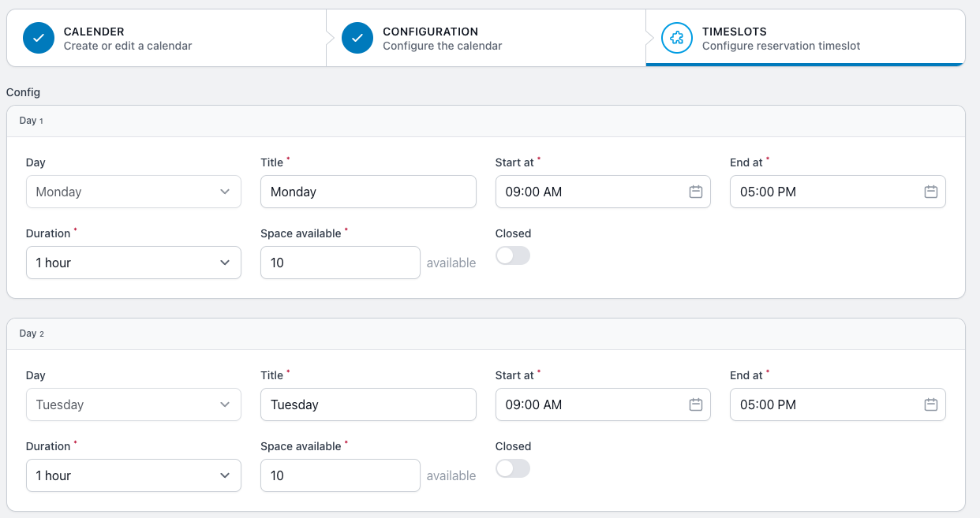Click the Day field label in Day 2

pos(36,375)
